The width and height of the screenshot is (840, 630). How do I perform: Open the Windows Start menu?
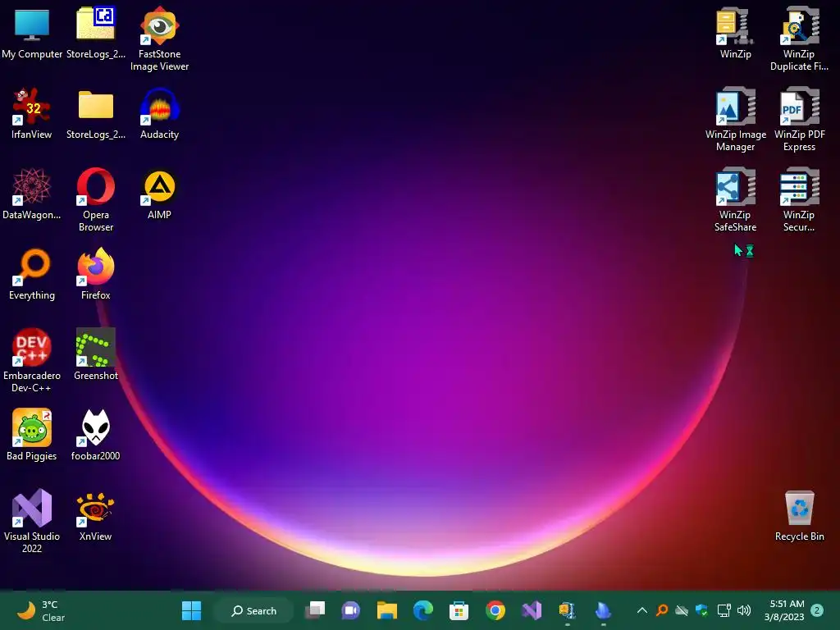coord(191,610)
